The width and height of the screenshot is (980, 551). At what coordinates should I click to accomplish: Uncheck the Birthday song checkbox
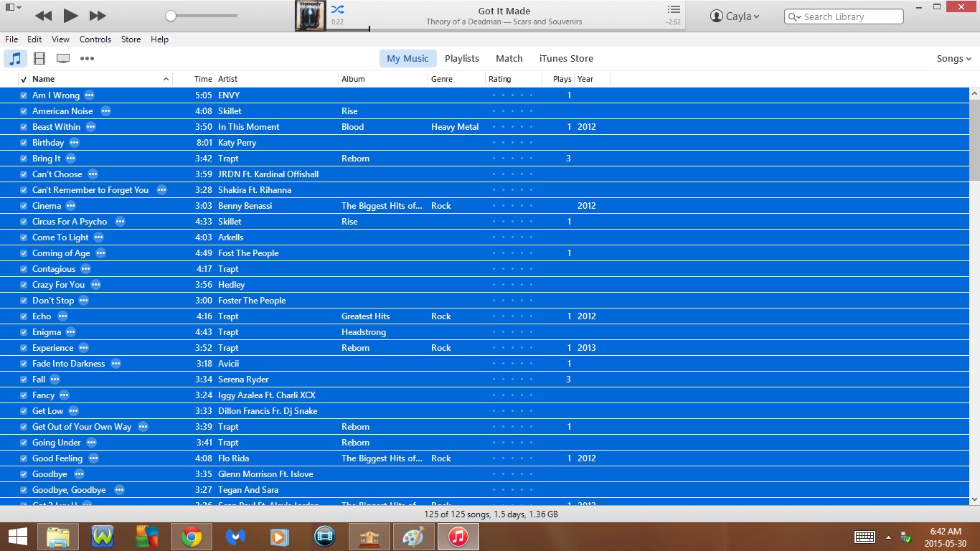24,143
